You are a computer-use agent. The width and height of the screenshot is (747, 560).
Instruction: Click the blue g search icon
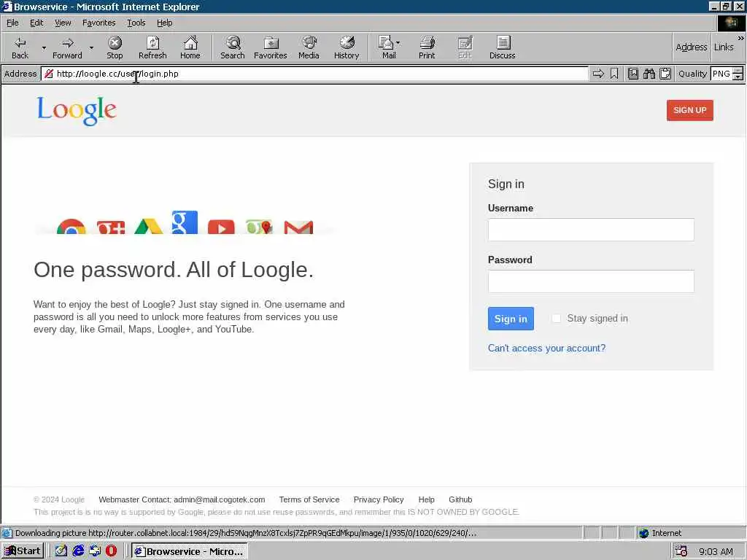(185, 222)
